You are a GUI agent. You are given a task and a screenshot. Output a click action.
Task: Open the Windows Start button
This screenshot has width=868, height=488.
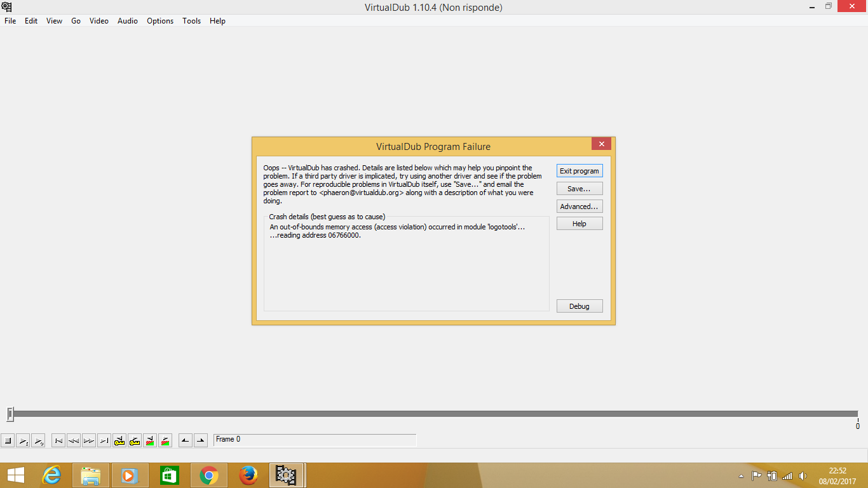16,475
